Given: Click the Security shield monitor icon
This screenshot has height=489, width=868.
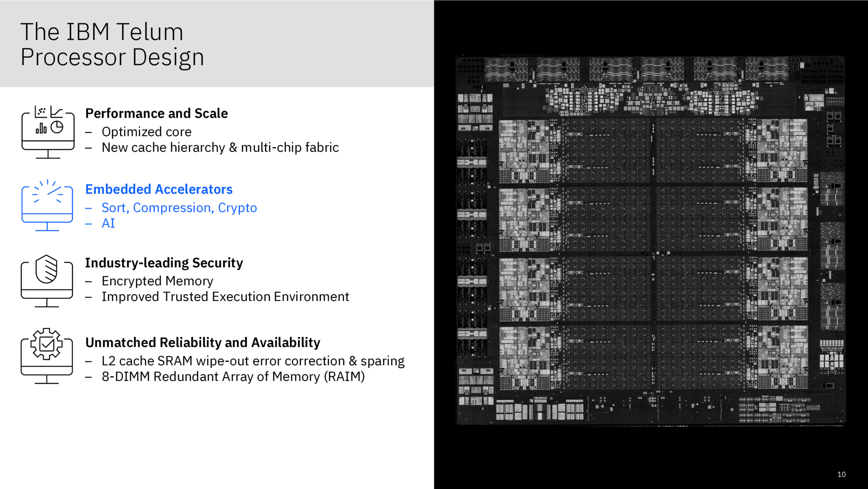Looking at the screenshot, I should [47, 281].
